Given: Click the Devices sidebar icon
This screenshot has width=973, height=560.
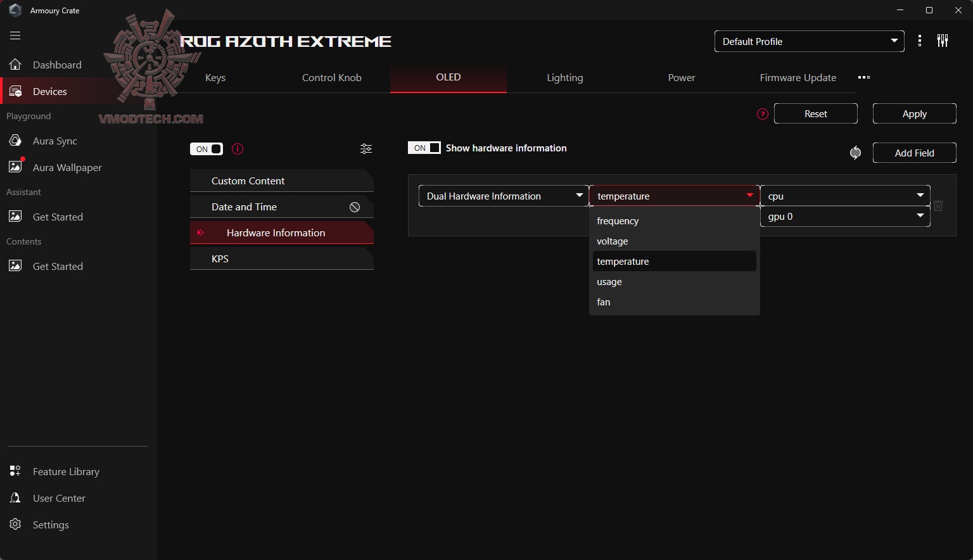Looking at the screenshot, I should (x=15, y=91).
